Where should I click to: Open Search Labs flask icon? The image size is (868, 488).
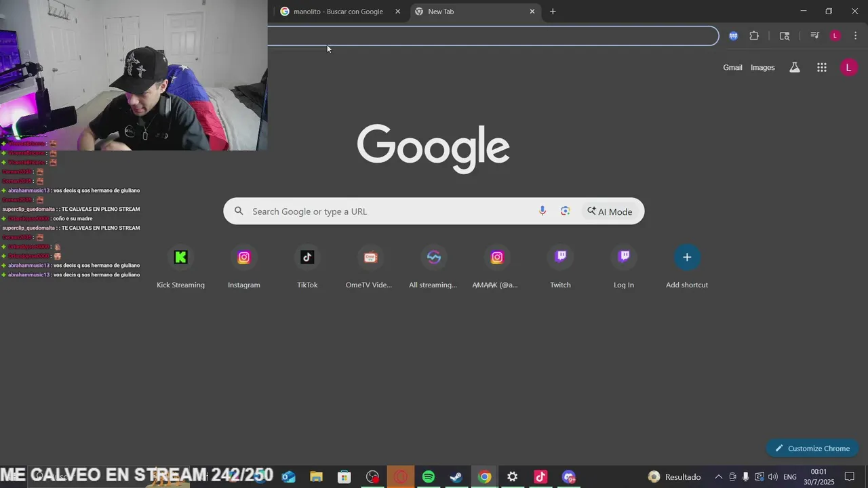[x=795, y=68]
